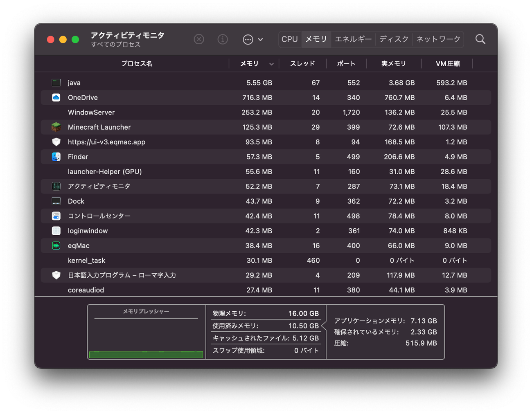Click the Finder face icon

[56, 157]
